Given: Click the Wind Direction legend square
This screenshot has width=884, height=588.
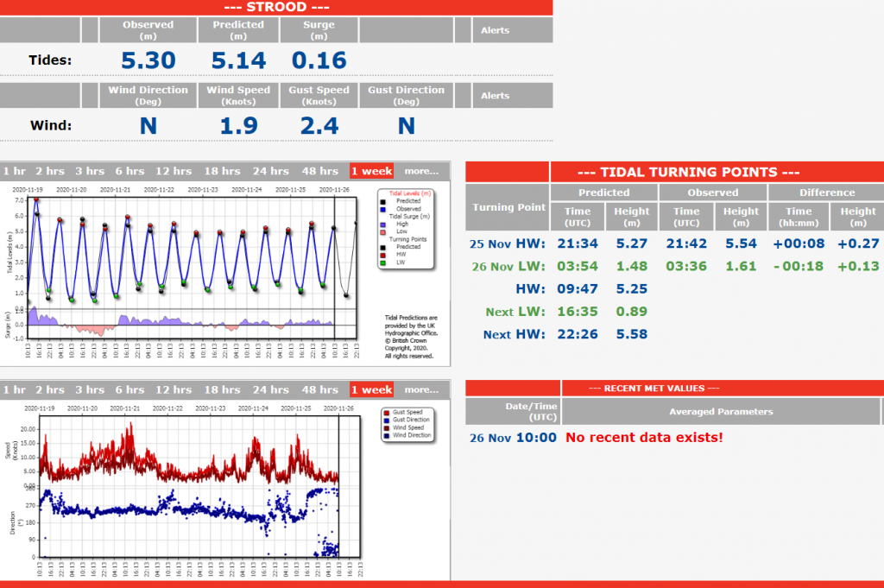Looking at the screenshot, I should [x=385, y=436].
